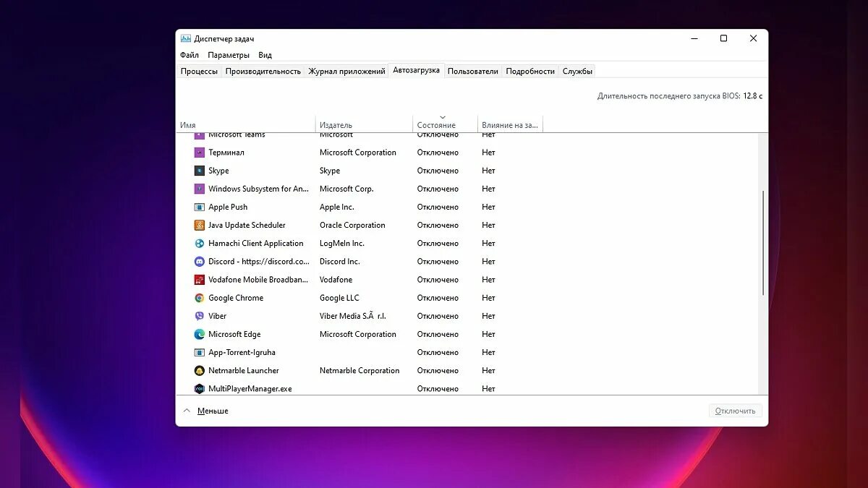Select the Microsoft Edge entry
This screenshot has width=868, height=488.
pyautogui.click(x=234, y=334)
